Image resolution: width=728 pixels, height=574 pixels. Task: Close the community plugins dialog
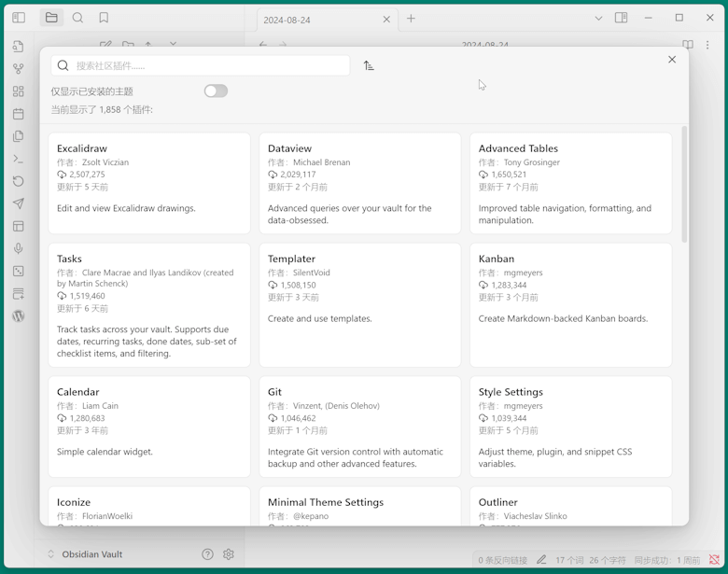(672, 60)
